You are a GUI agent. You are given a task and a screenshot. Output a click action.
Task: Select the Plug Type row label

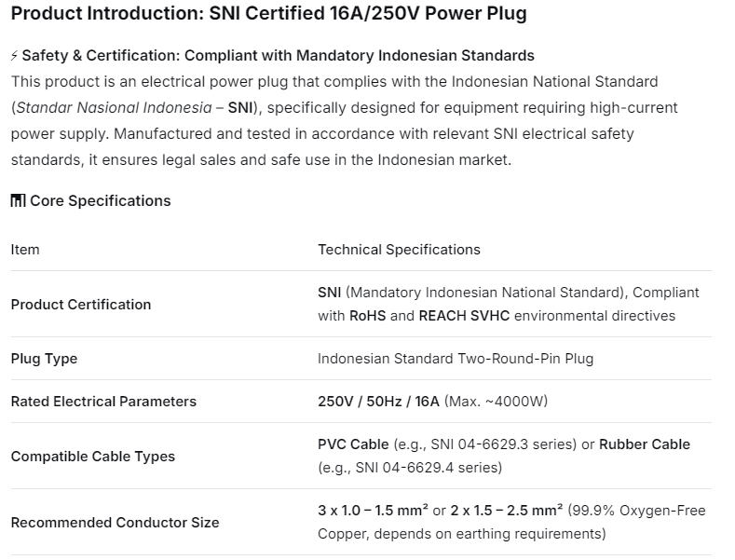coord(44,359)
